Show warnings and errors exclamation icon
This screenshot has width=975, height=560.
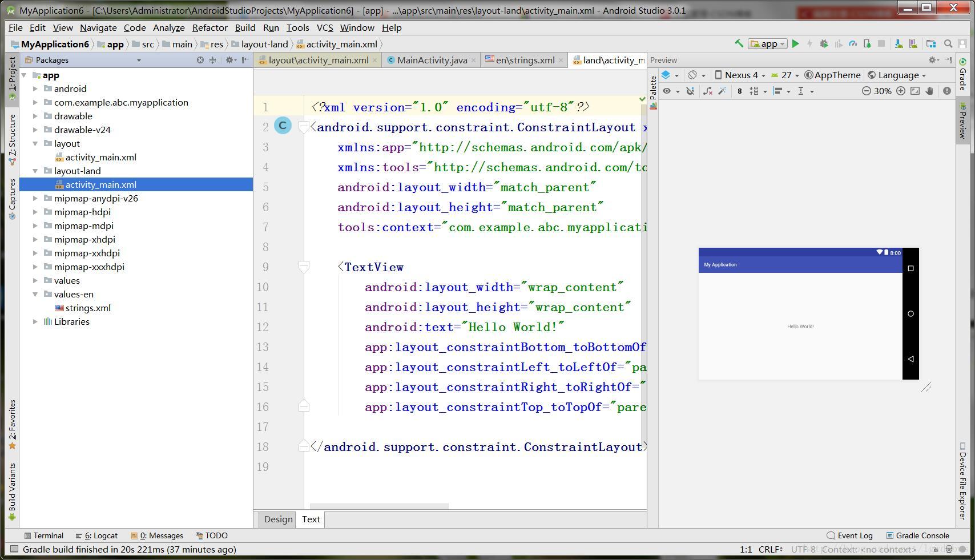coord(947,91)
